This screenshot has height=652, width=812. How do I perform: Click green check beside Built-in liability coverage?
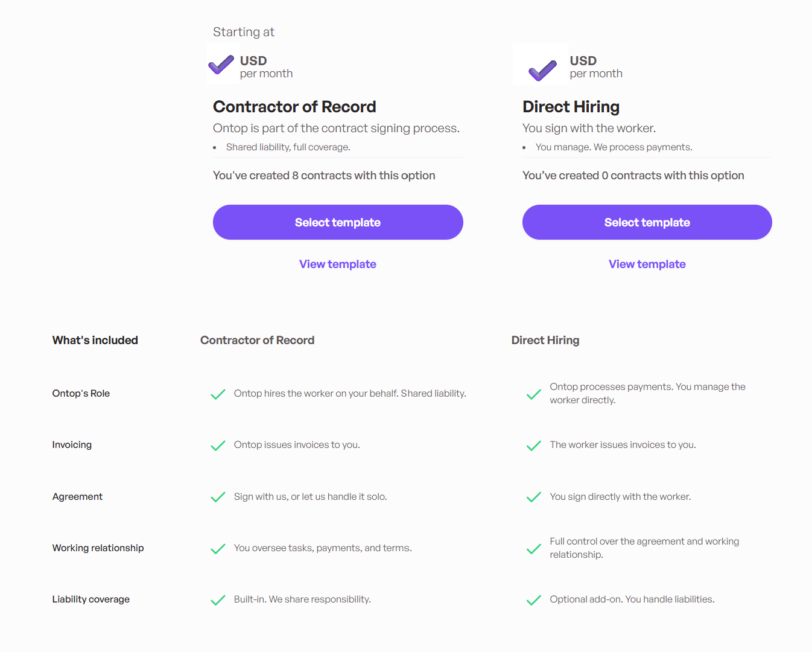218,600
